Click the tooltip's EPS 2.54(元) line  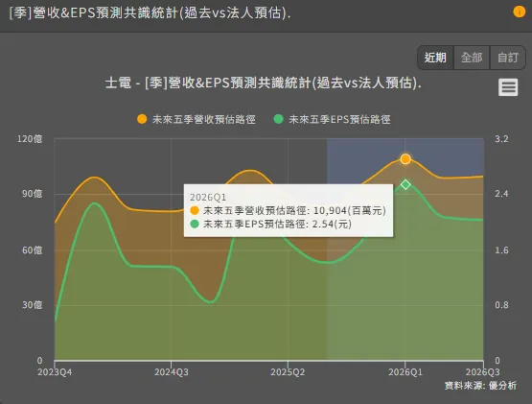(x=270, y=225)
